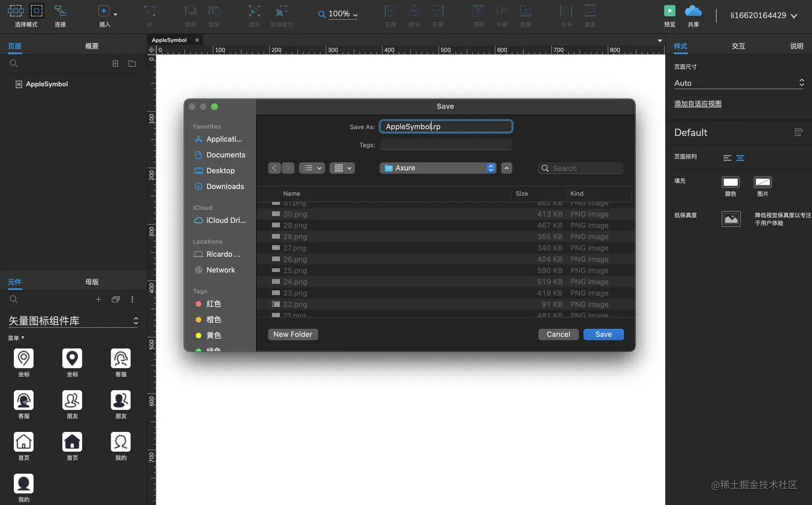Click the search icon in pages panel
Screen dimensions: 812x505
[x=13, y=63]
